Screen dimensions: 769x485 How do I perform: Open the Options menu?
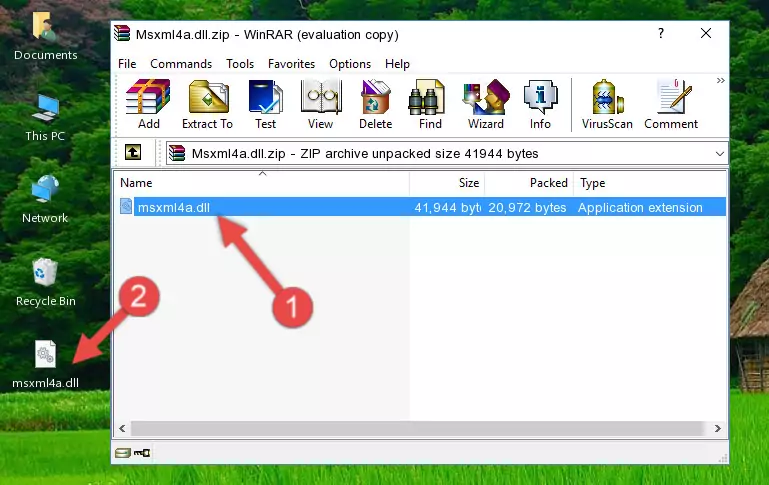click(x=350, y=64)
